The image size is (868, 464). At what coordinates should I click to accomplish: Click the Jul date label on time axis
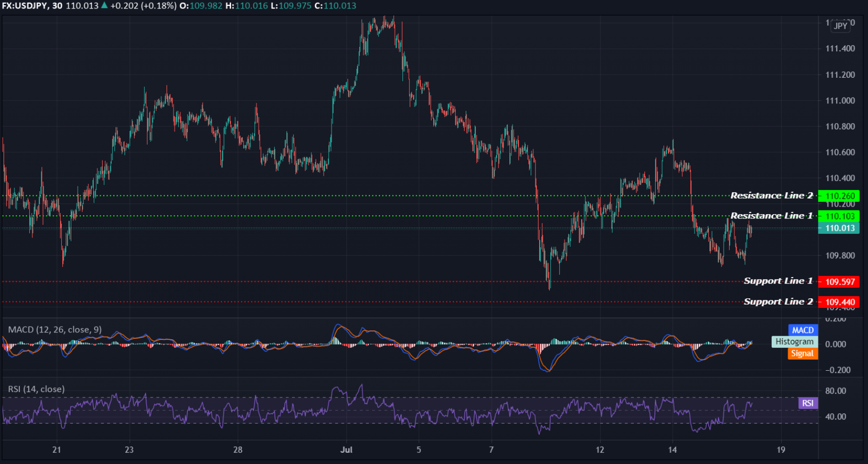click(346, 450)
